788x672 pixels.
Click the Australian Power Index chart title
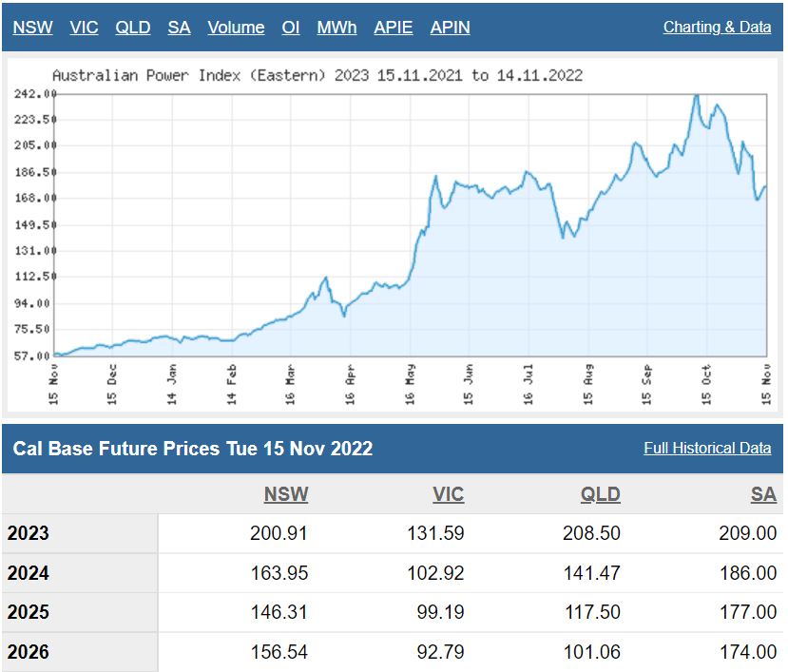(317, 75)
